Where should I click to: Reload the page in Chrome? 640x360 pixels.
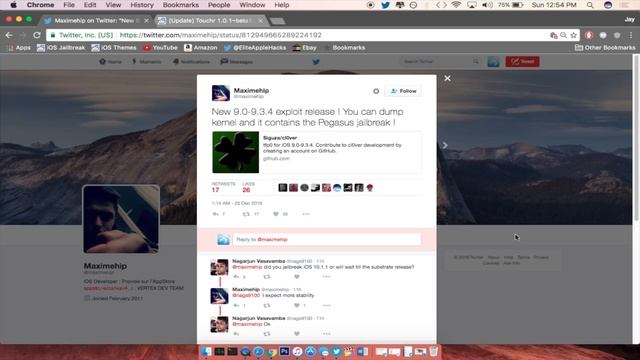(37, 35)
